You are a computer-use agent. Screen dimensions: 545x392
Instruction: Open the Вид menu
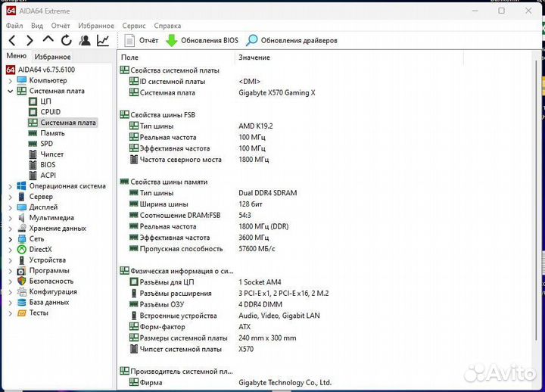tap(37, 26)
